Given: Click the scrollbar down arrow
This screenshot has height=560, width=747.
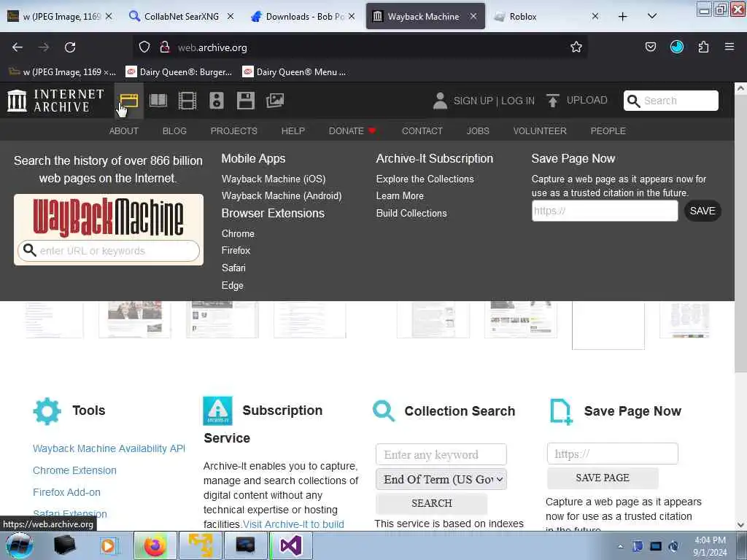Looking at the screenshot, I should [740, 525].
